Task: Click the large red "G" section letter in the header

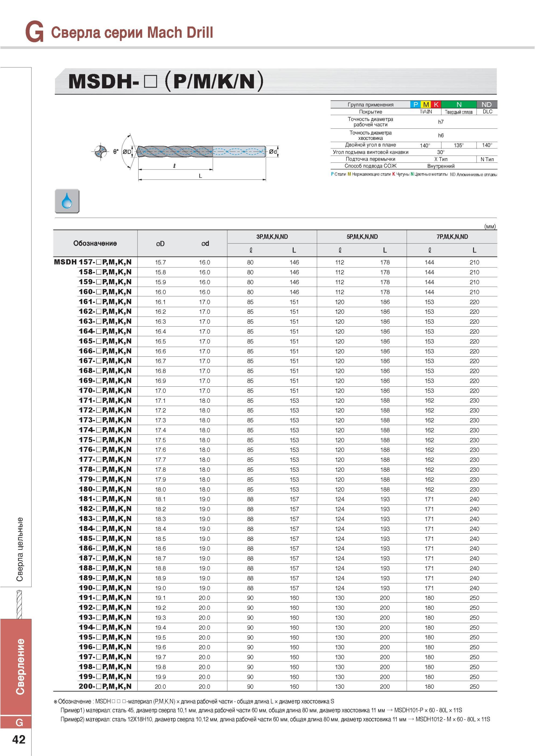Action: click(x=34, y=32)
